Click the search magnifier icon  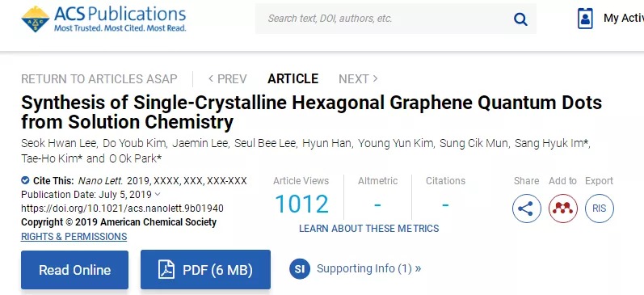[520, 19]
